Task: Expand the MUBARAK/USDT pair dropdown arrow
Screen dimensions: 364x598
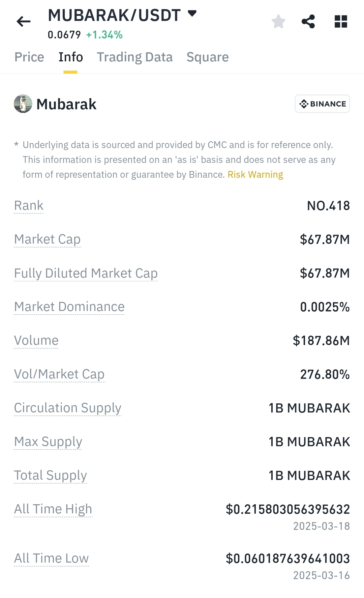Action: point(192,14)
